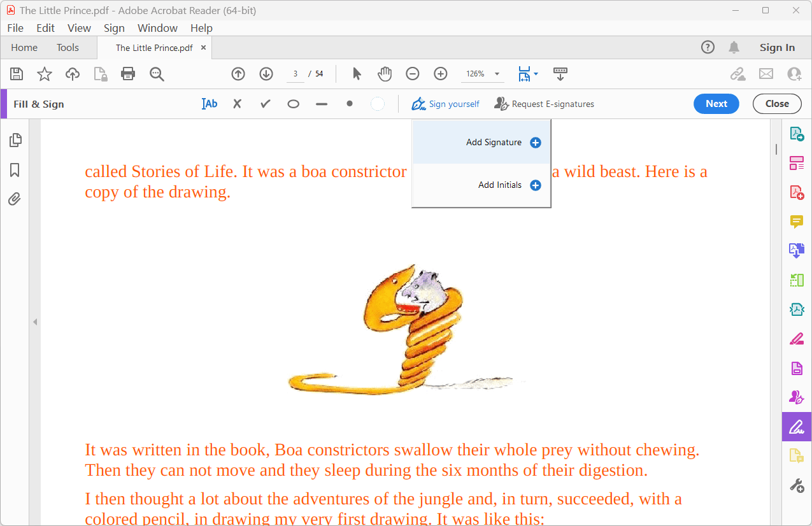Click the Attachments paperclip icon
Viewport: 812px width, 526px height.
(x=14, y=199)
